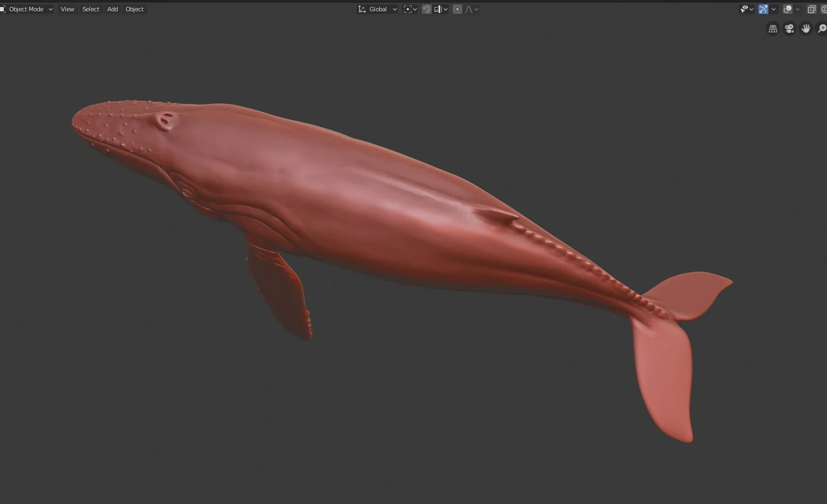Screen dimensions: 827x504
Task: Open the Add menu
Action: (x=112, y=9)
